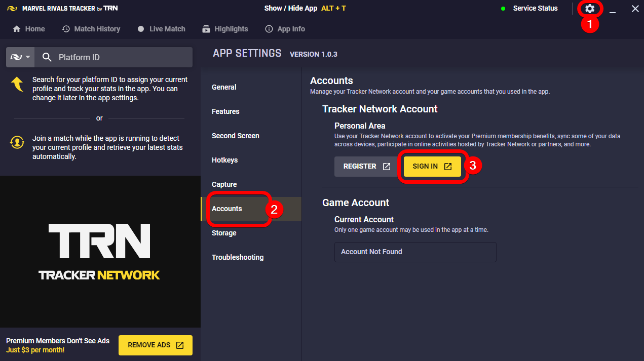Click the Live Match dot icon
Screen dimensions: 644x361
click(x=141, y=29)
